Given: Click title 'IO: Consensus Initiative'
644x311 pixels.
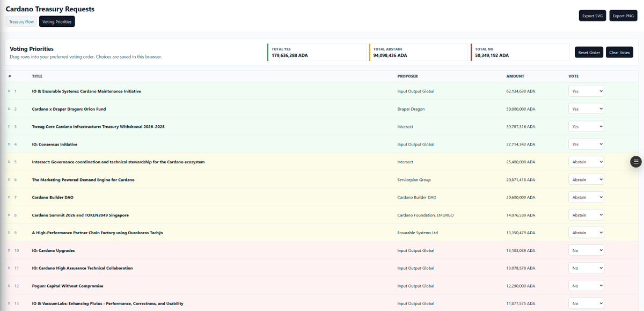Looking at the screenshot, I should (x=55, y=144).
